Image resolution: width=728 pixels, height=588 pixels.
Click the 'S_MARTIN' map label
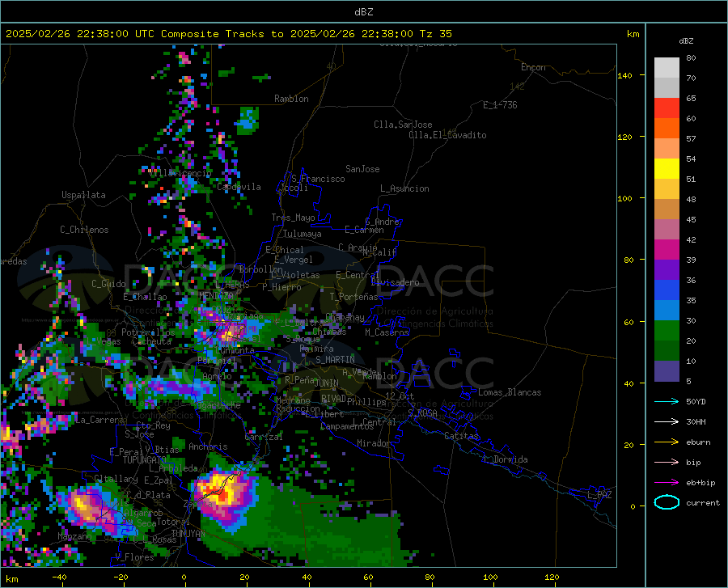click(335, 360)
